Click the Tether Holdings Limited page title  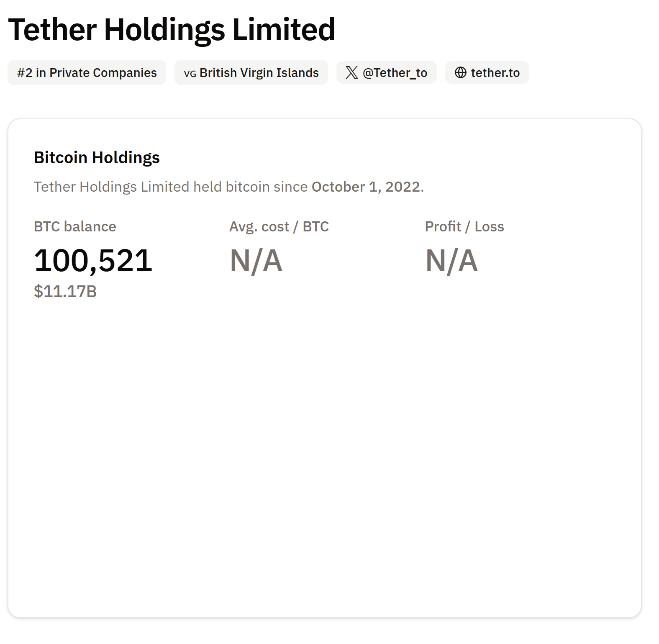172,29
